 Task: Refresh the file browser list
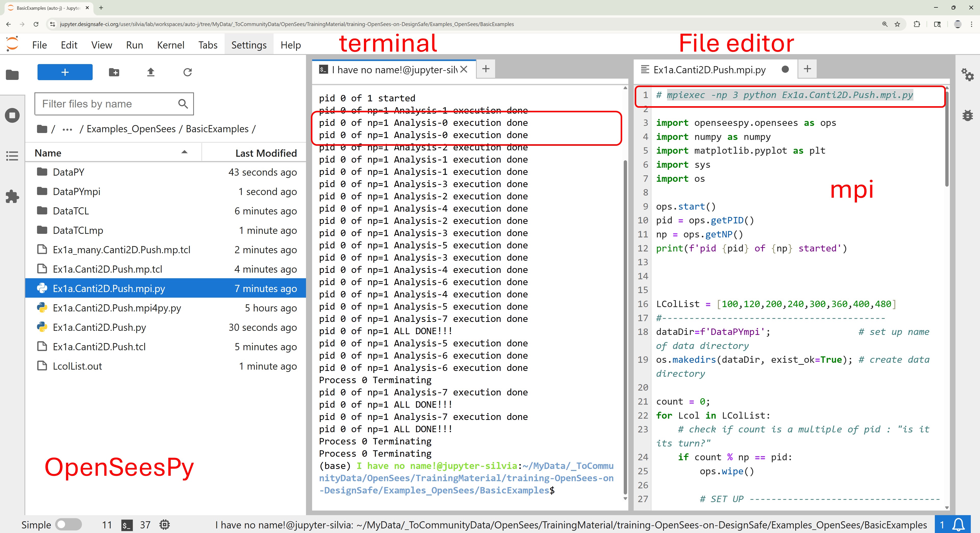pos(188,72)
